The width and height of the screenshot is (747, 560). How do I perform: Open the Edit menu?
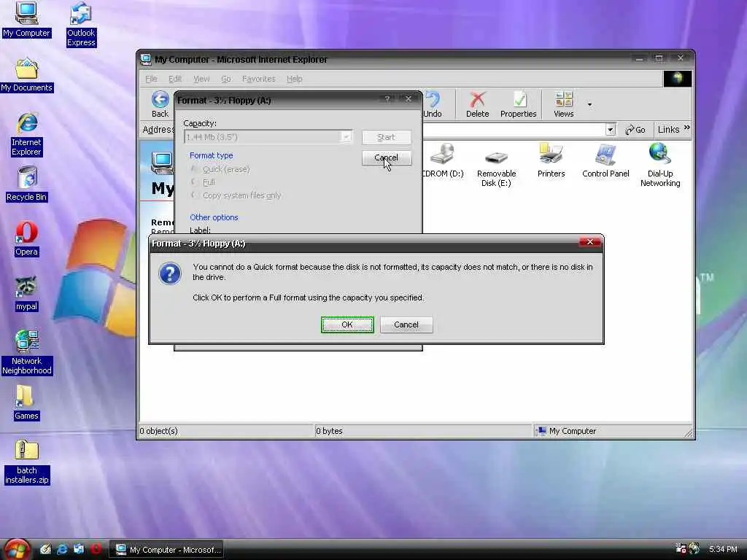(175, 79)
